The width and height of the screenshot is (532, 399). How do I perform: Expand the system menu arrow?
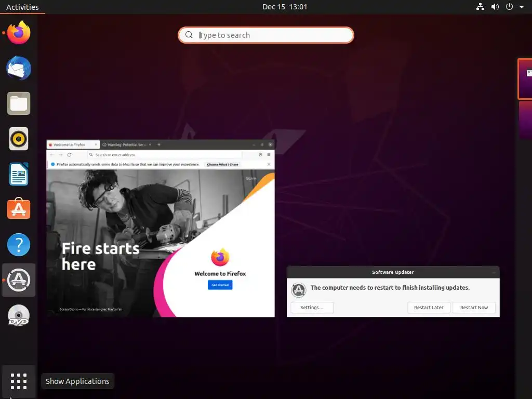(x=522, y=7)
